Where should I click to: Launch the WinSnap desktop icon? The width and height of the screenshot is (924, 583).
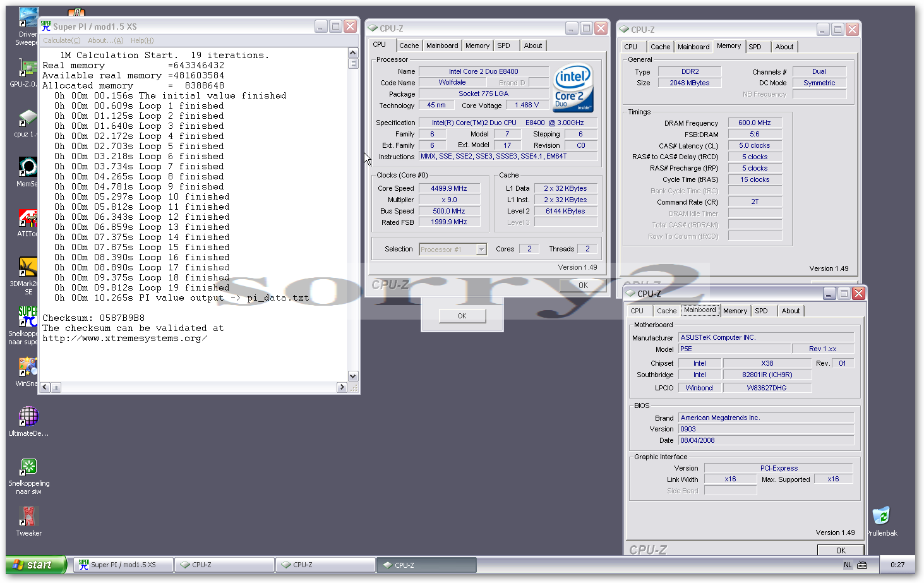click(28, 367)
